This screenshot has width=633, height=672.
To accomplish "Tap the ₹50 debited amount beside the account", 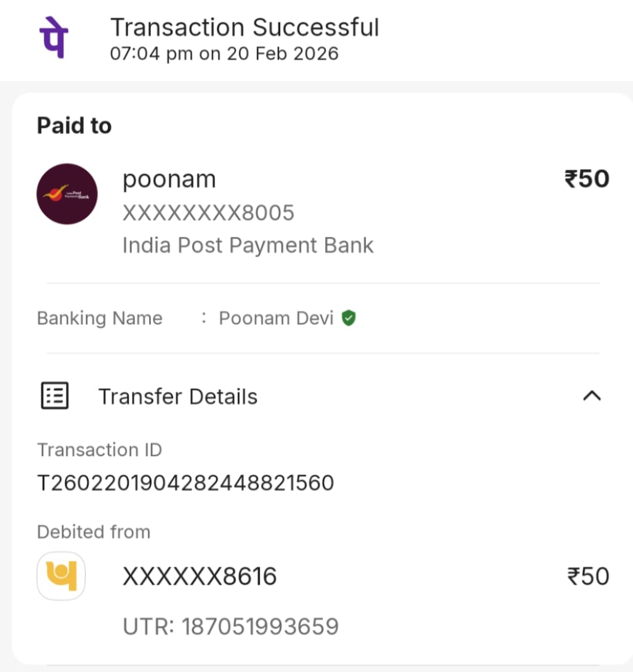I will point(588,576).
